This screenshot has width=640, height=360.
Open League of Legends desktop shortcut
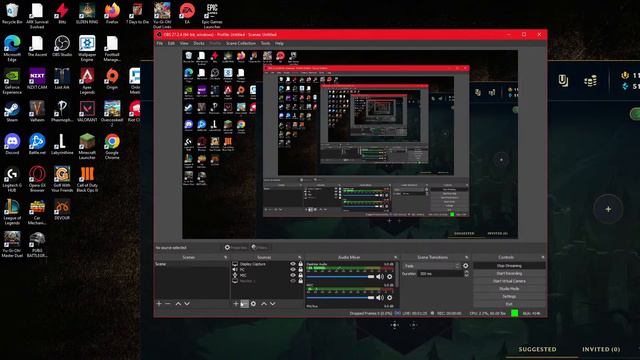pos(12,212)
